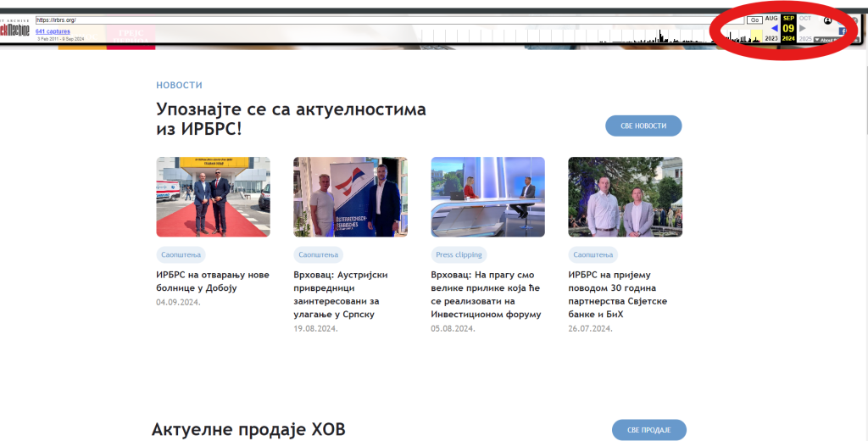
Task: Click the date 05.08.2024.
Action: [453, 328]
